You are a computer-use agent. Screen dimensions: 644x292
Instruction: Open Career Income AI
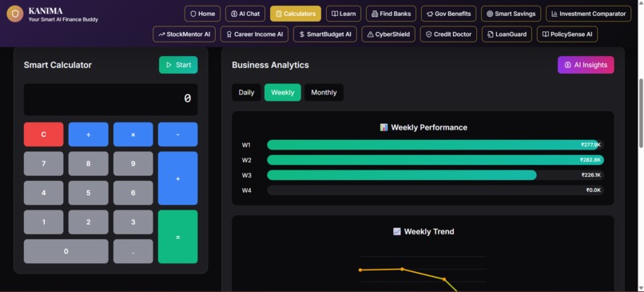[254, 34]
